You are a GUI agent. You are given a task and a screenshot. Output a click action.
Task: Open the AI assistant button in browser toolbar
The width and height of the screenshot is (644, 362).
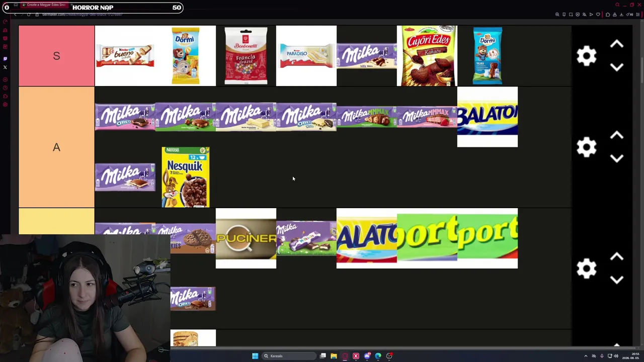click(x=629, y=15)
